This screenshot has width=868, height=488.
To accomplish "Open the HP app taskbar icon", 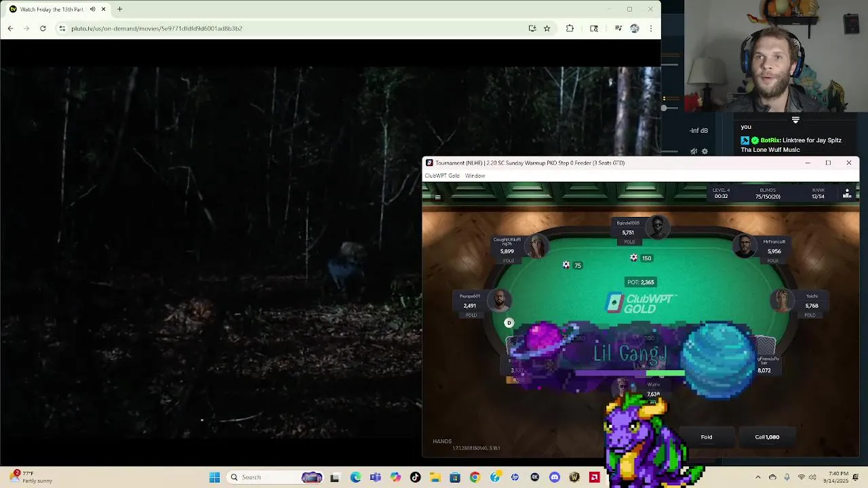I will point(515,477).
